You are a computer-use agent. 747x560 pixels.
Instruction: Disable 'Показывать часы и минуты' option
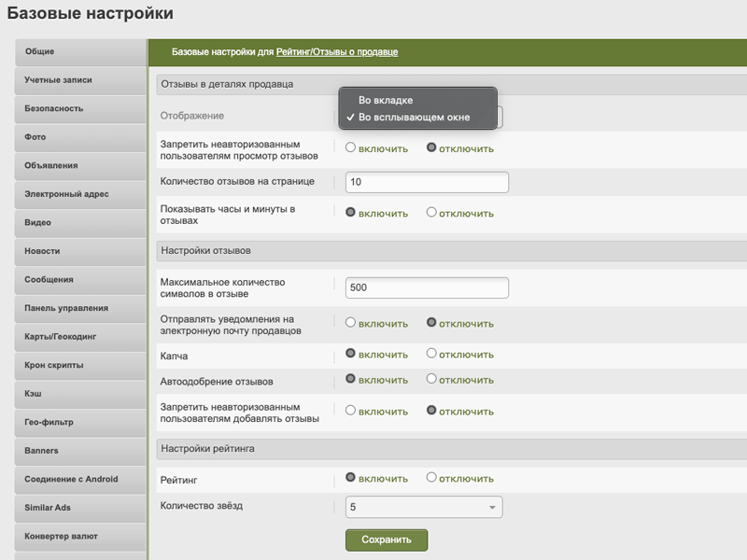click(x=431, y=212)
